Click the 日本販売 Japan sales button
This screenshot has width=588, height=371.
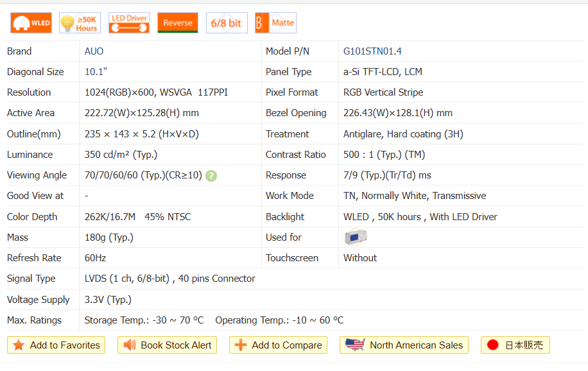click(515, 345)
